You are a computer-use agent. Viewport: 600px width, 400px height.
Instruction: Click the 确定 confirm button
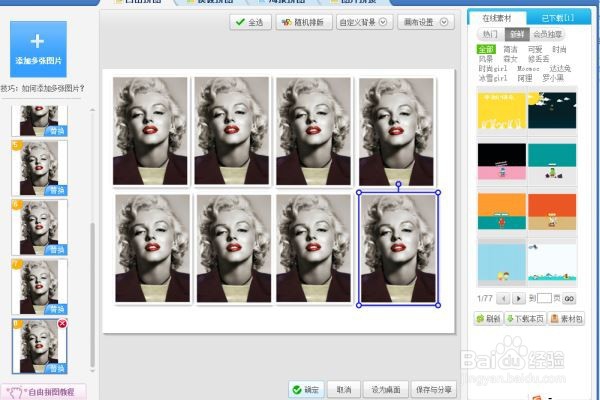(306, 390)
